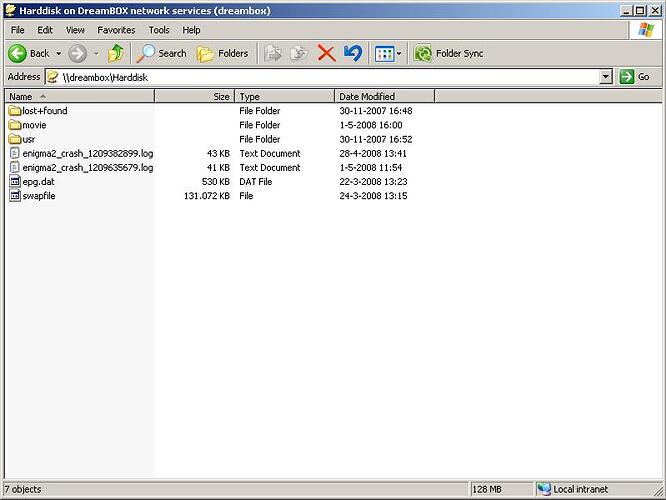This screenshot has width=666, height=500.
Task: Toggle the Folders tree pane
Action: (222, 54)
